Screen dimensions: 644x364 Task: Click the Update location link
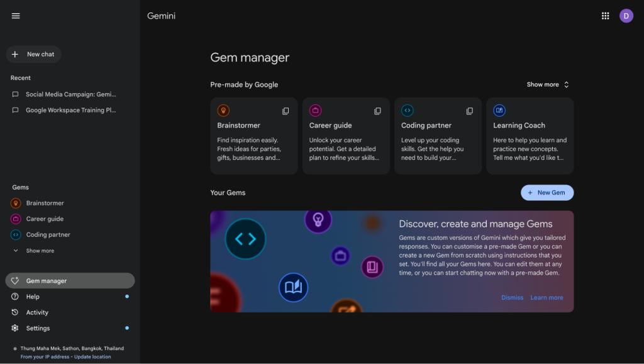(x=92, y=356)
